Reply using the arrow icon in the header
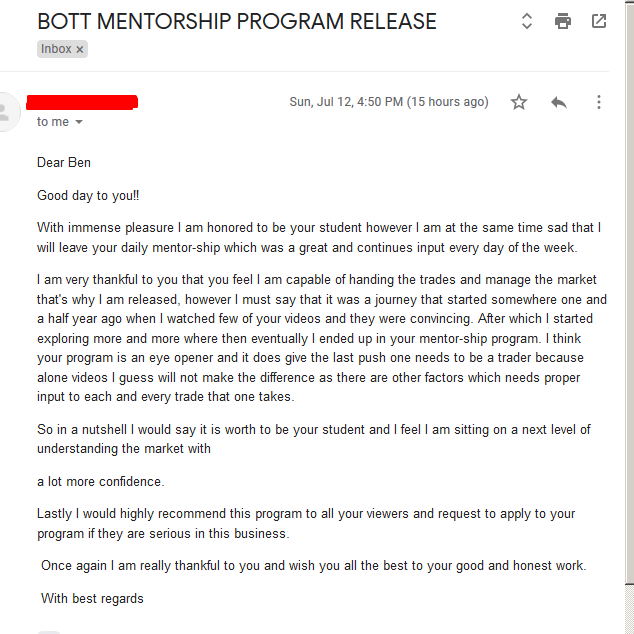 point(559,102)
